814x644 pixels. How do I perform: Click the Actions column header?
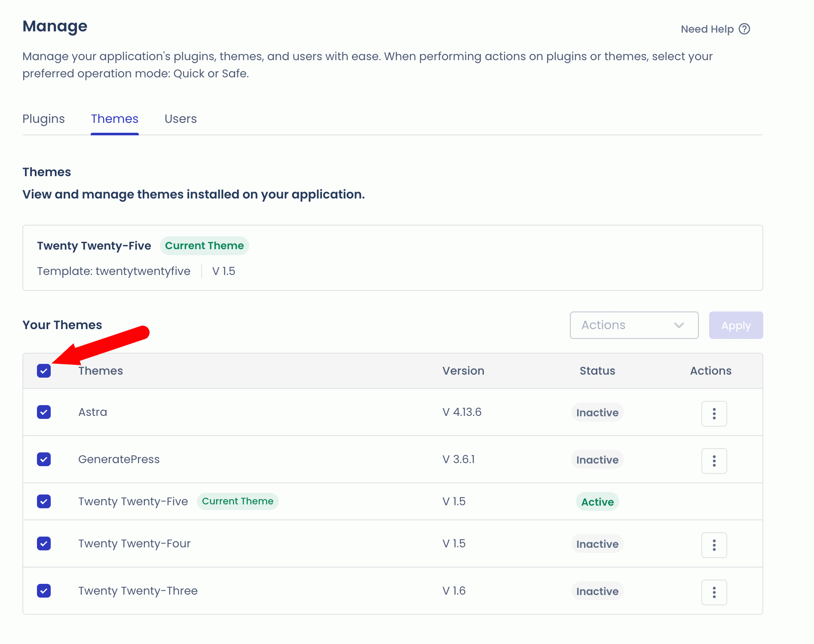click(x=711, y=371)
